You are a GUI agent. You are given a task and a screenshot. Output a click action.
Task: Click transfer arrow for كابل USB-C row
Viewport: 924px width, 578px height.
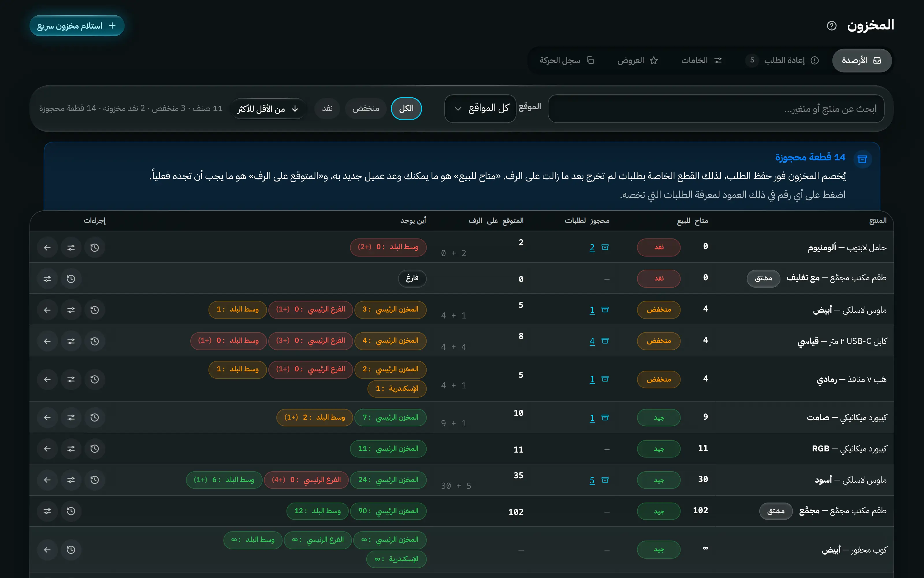[x=47, y=341]
